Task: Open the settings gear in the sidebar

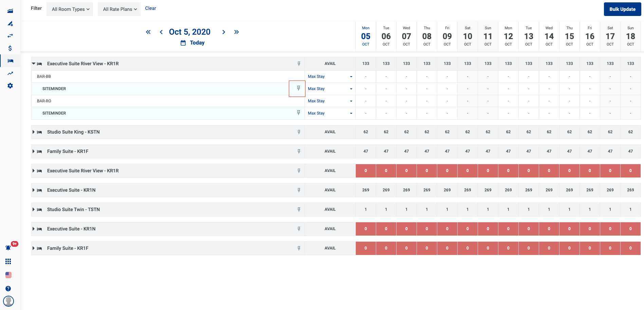Action: coord(10,86)
